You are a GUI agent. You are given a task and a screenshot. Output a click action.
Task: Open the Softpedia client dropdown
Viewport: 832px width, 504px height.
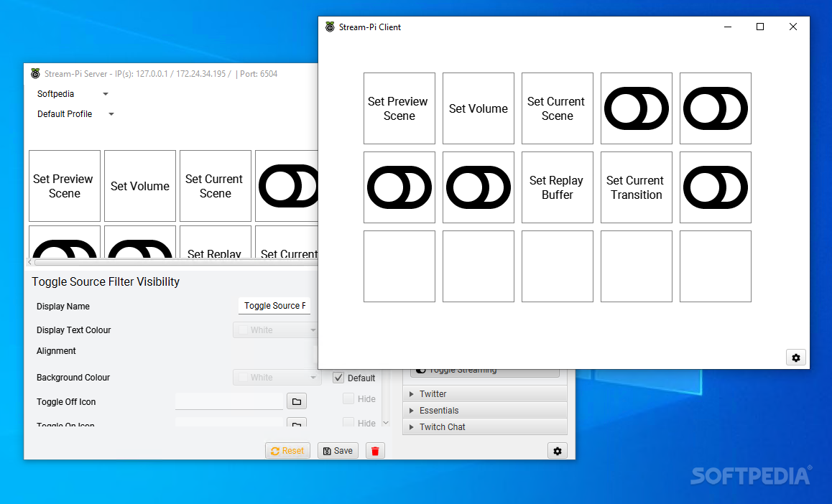coord(73,94)
